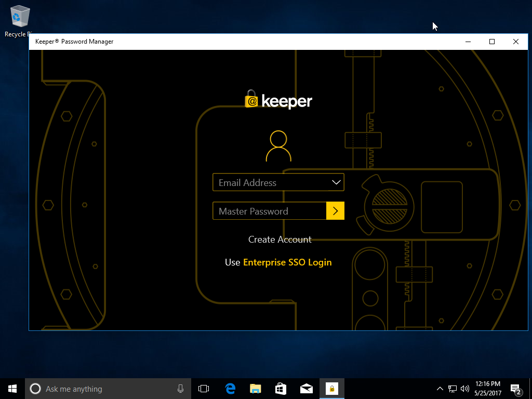Open the network status tray icon
This screenshot has width=532, height=399.
[453, 389]
